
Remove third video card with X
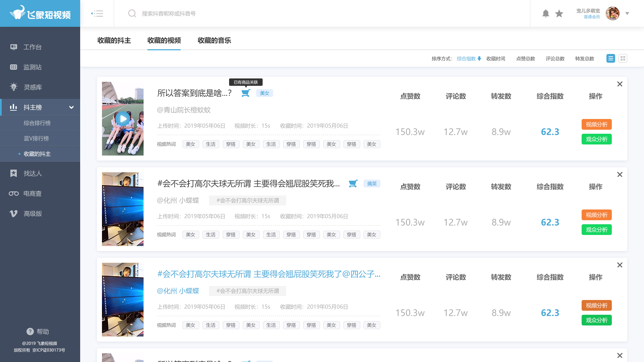coord(620,265)
